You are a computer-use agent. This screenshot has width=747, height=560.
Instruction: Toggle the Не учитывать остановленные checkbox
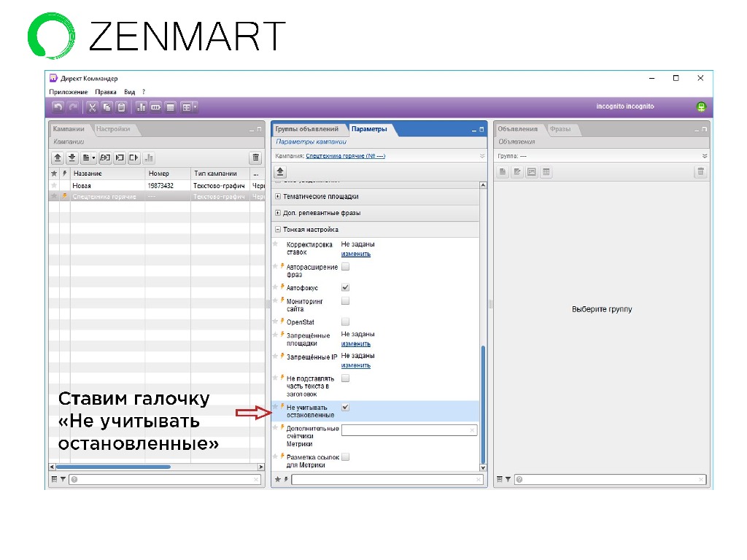[345, 407]
